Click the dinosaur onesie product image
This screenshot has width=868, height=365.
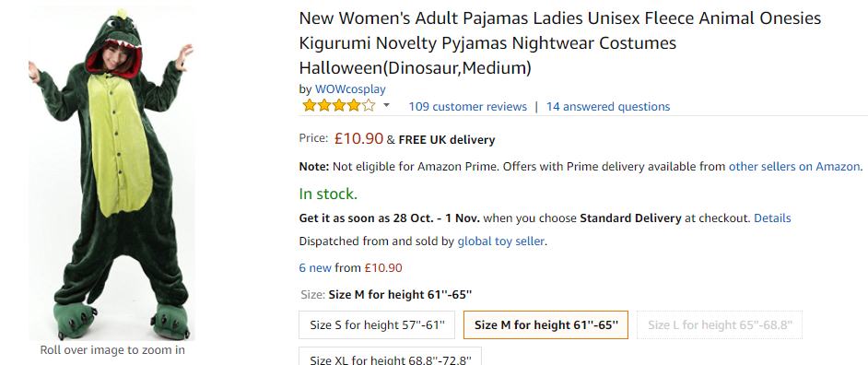[x=111, y=172]
